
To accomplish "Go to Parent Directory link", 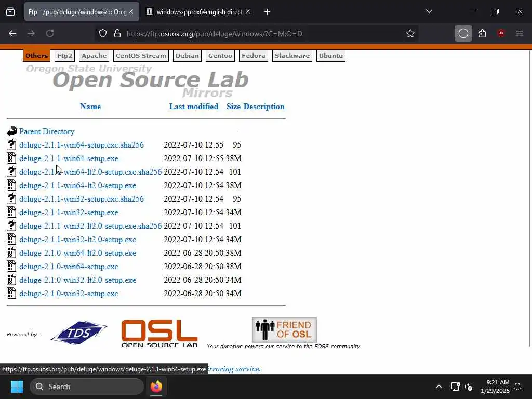I will 47,131.
